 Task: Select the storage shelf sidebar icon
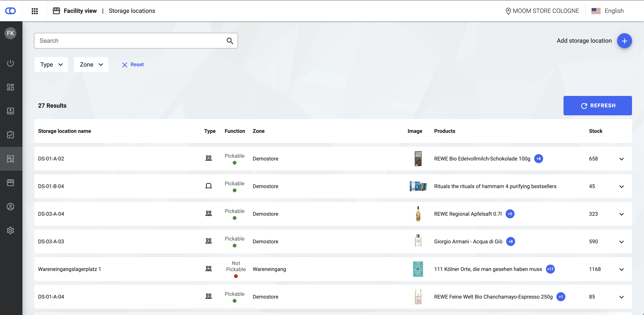[10, 159]
